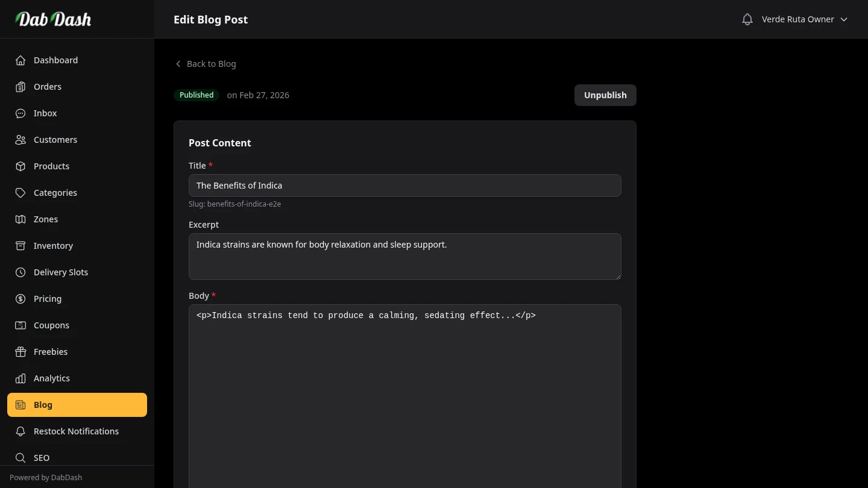
Task: Open the Inbox chat icon
Action: point(20,113)
